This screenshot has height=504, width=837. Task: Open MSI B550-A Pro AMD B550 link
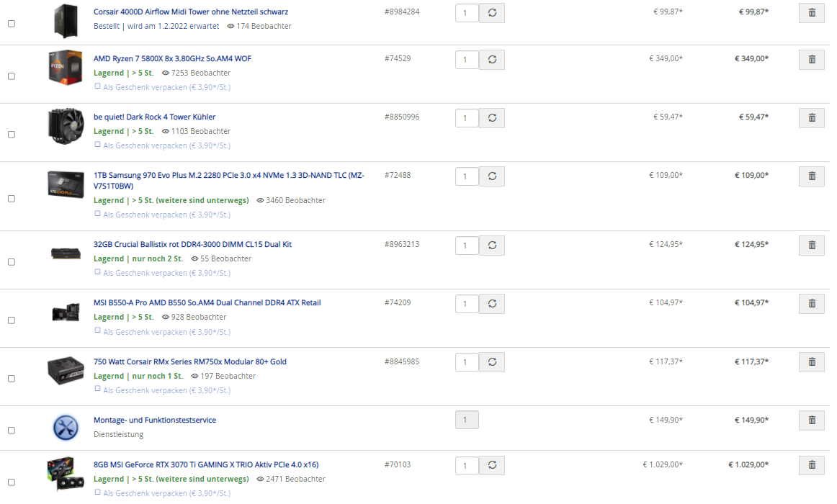207,302
